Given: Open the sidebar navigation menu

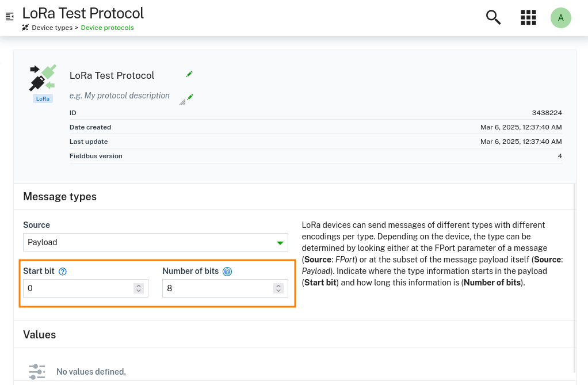Looking at the screenshot, I should [9, 17].
